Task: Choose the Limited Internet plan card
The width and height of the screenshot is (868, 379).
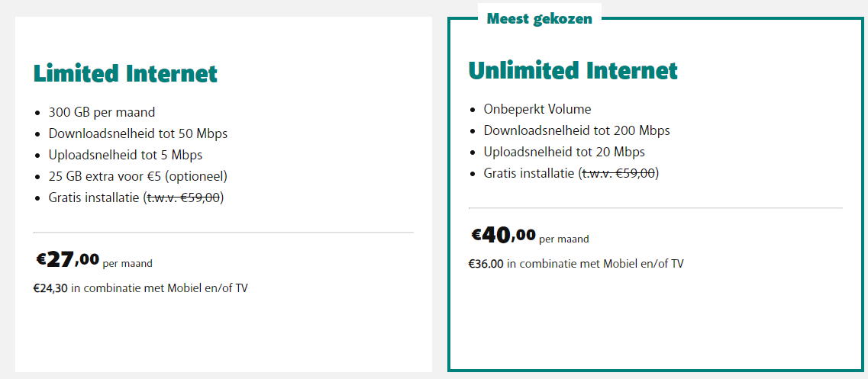Action: click(224, 194)
